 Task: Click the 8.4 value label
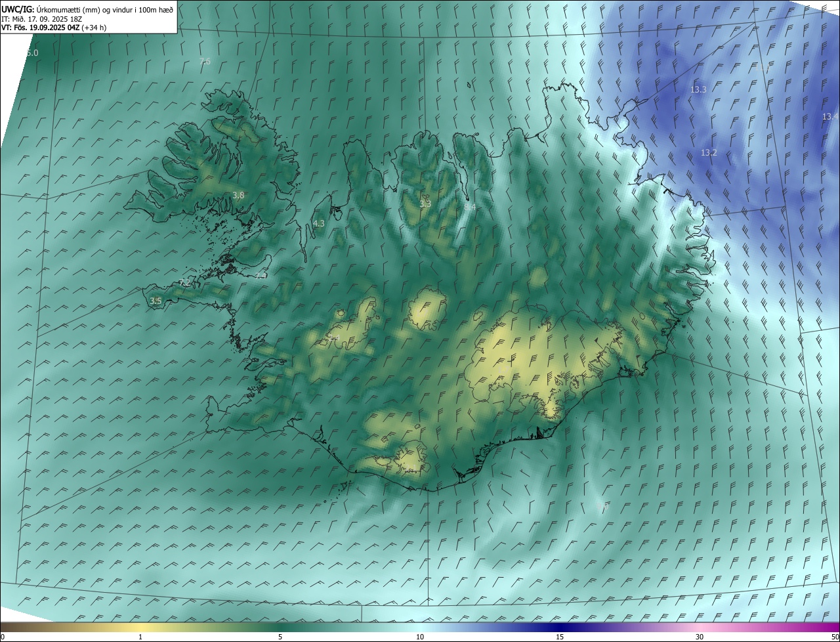pos(470,207)
